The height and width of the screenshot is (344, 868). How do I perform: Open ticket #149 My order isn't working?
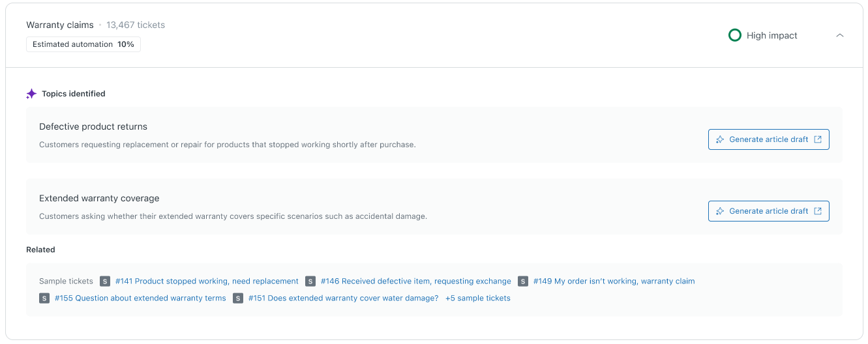point(614,281)
